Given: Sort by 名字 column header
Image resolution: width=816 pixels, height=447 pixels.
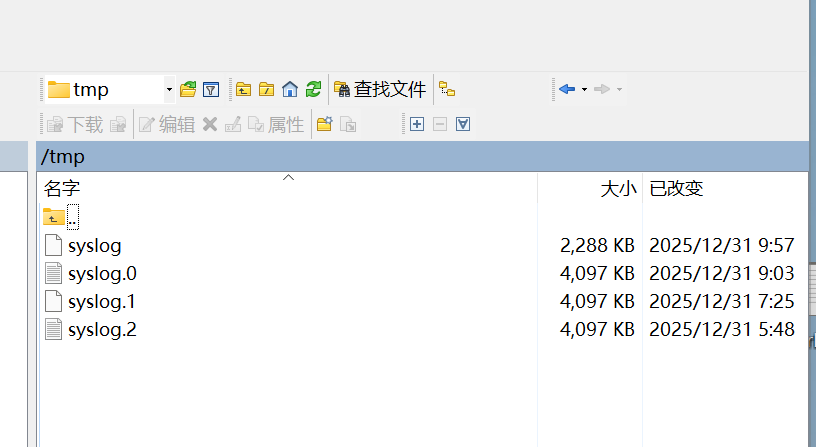Looking at the screenshot, I should coord(62,188).
